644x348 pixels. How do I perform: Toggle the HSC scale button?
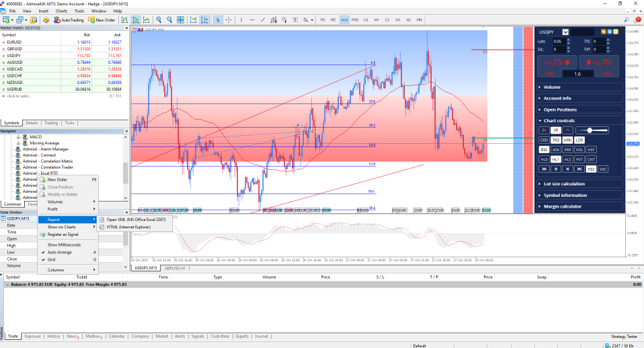tap(591, 169)
